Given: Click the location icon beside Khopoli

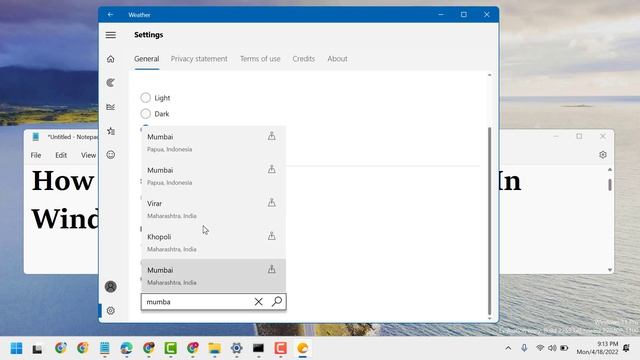Looking at the screenshot, I should click(x=271, y=236).
